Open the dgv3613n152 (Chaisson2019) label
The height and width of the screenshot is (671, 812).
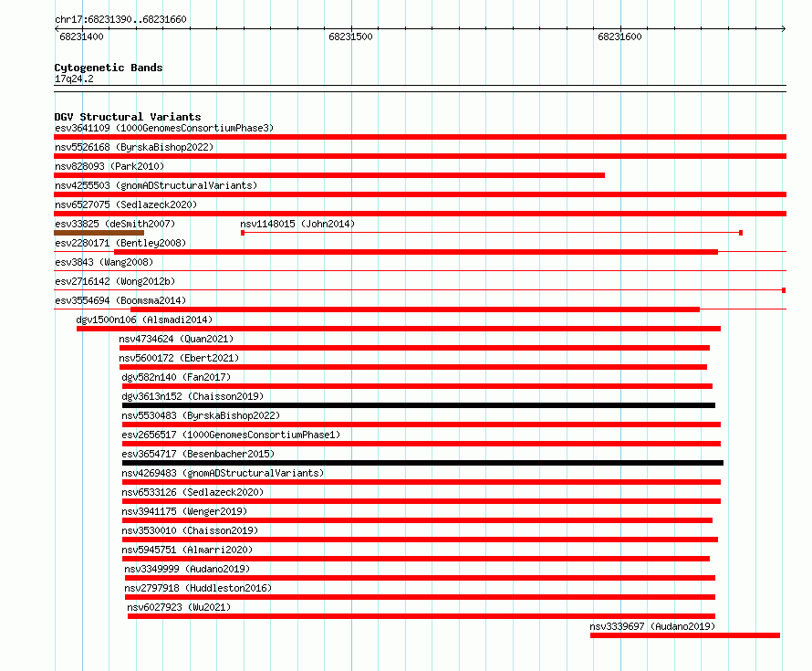click(193, 396)
